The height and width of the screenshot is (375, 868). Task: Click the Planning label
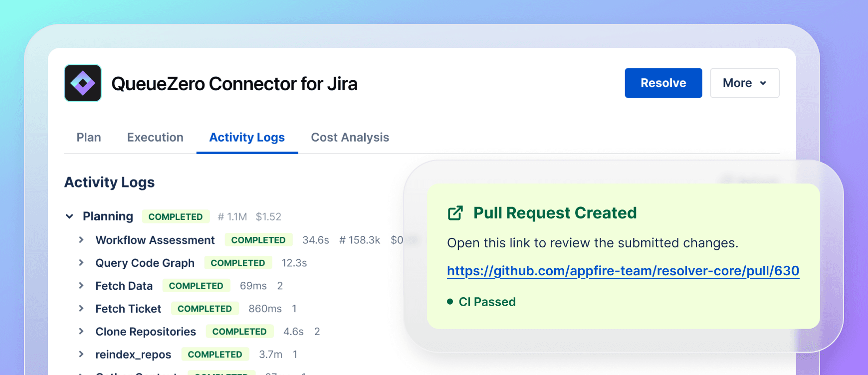coord(108,216)
